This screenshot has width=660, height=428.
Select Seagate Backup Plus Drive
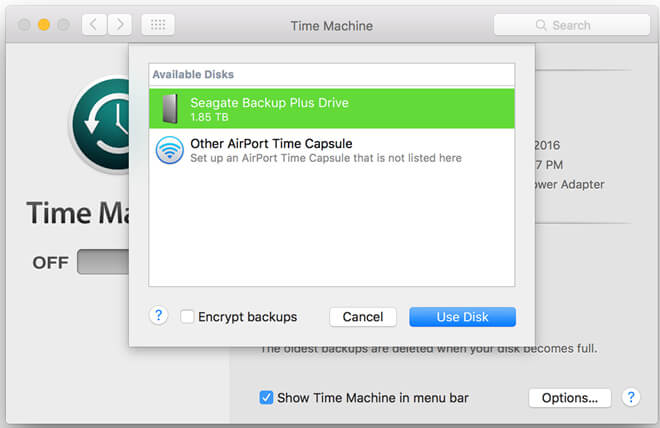click(332, 109)
